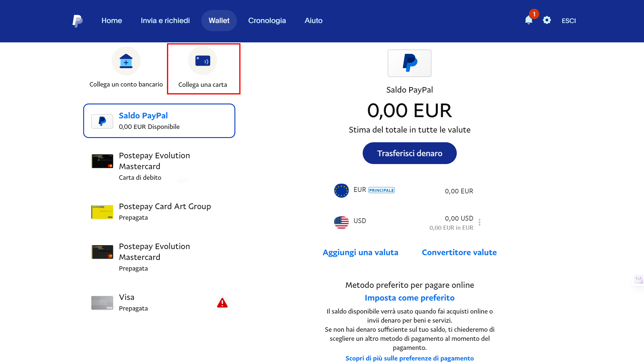The height and width of the screenshot is (362, 644).
Task: Click the PayPal logo in the navbar
Action: [x=77, y=20]
